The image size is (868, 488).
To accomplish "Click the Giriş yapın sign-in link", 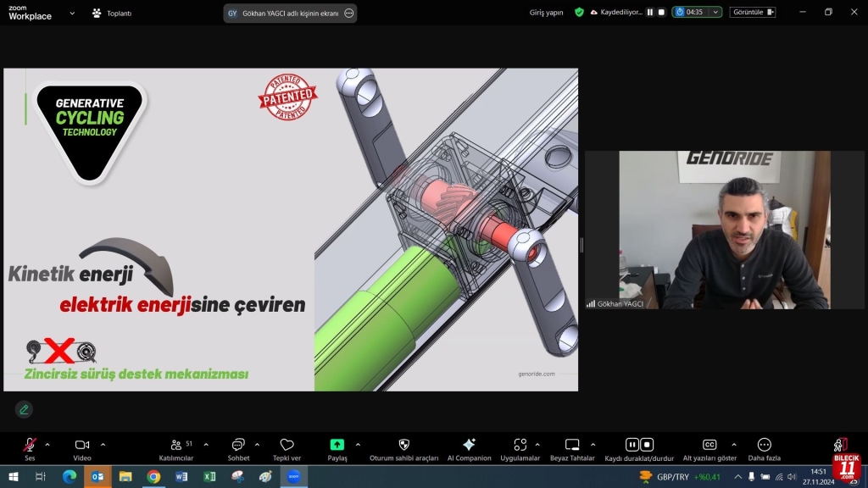I will tap(546, 13).
